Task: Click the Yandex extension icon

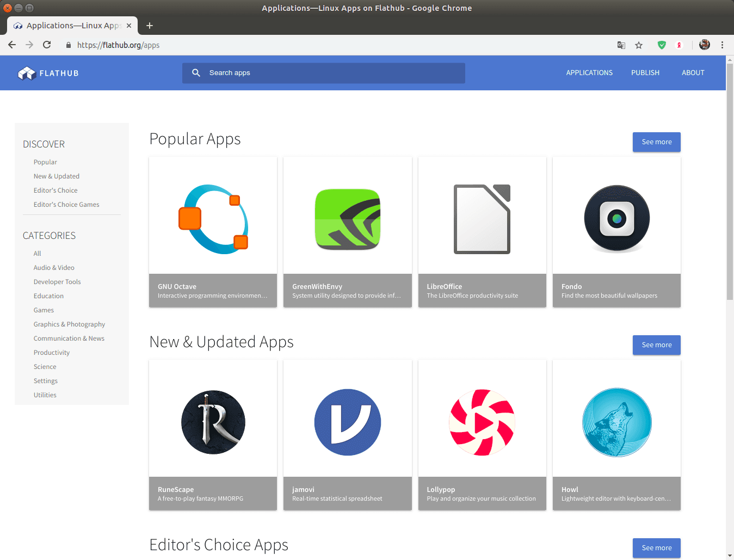Action: point(679,45)
